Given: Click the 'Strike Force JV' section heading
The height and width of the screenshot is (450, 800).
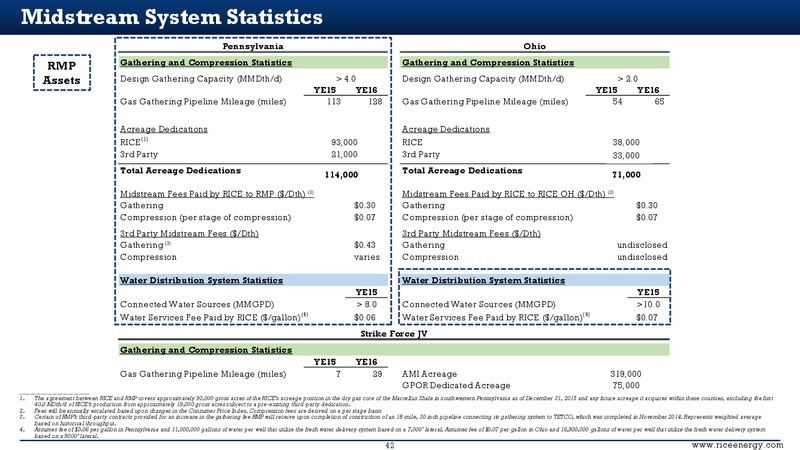Looking at the screenshot, I should [x=394, y=334].
